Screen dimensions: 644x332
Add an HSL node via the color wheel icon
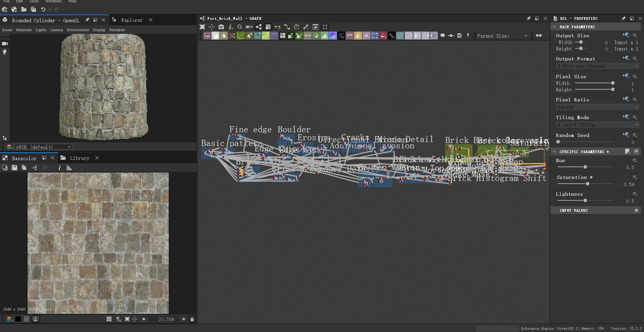333,35
